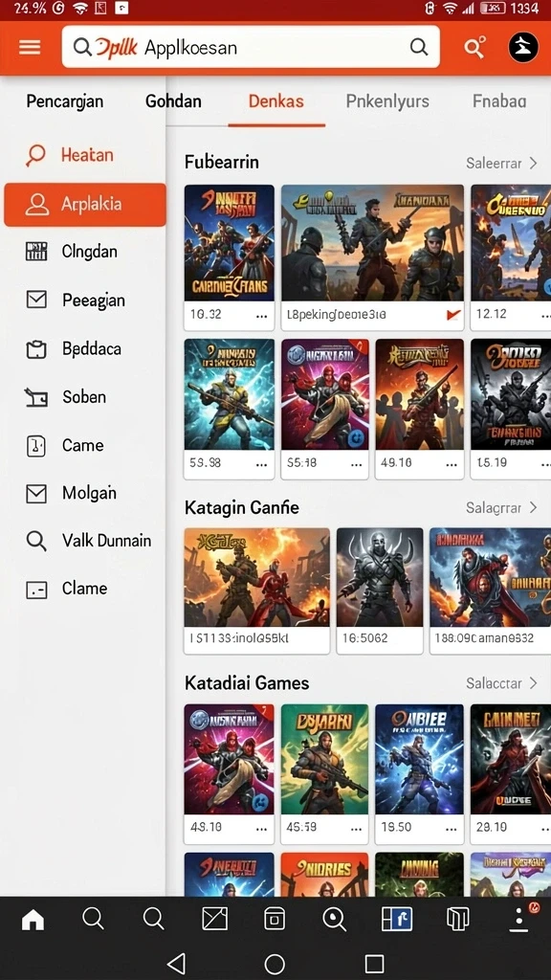
Task: Tap the blue F icon in bottom bar
Action: [397, 918]
